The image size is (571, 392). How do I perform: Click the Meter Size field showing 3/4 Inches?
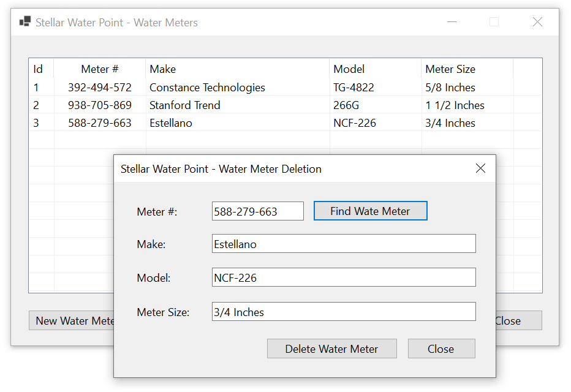click(344, 312)
